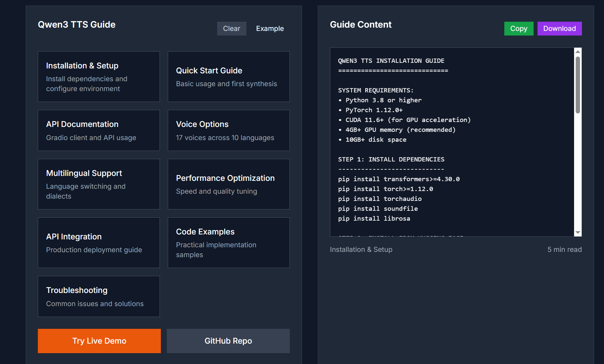The height and width of the screenshot is (364, 604).
Task: Click the Clear button
Action: tap(231, 29)
